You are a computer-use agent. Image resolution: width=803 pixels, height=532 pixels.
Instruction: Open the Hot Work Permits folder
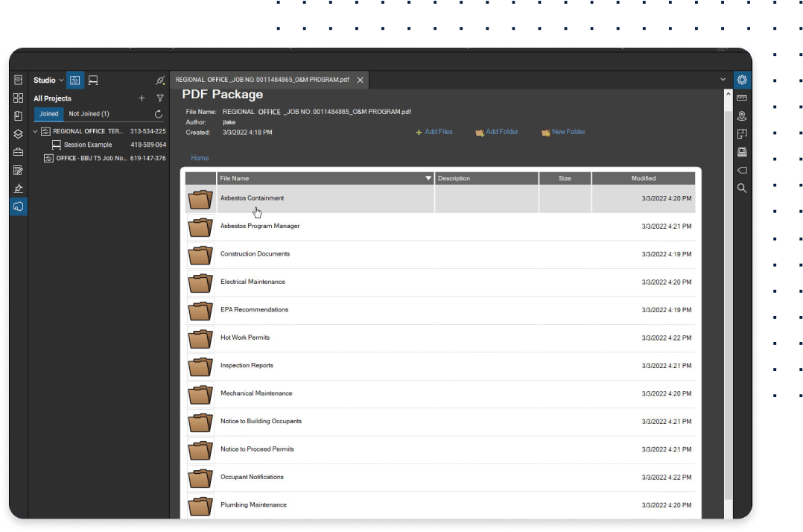coord(245,338)
